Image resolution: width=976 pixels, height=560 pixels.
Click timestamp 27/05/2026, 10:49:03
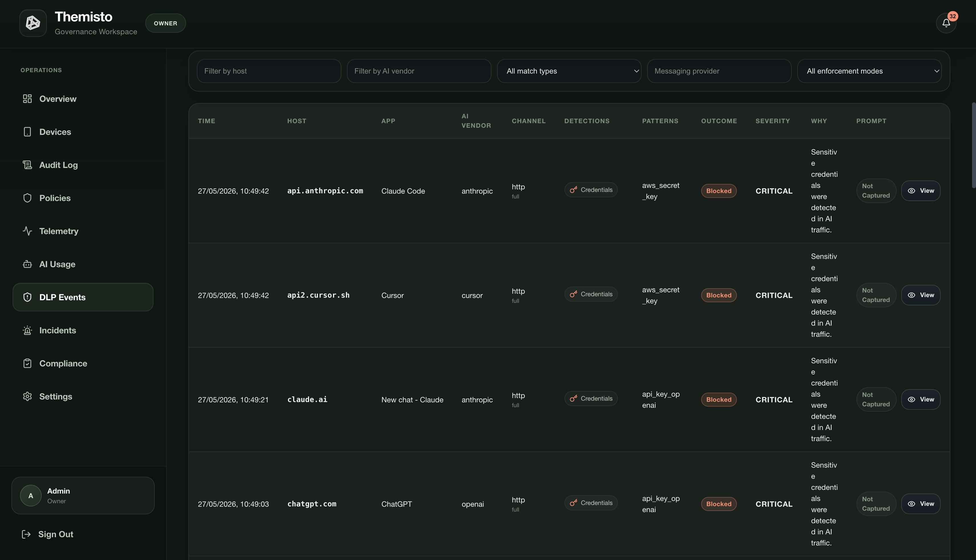[233, 504]
